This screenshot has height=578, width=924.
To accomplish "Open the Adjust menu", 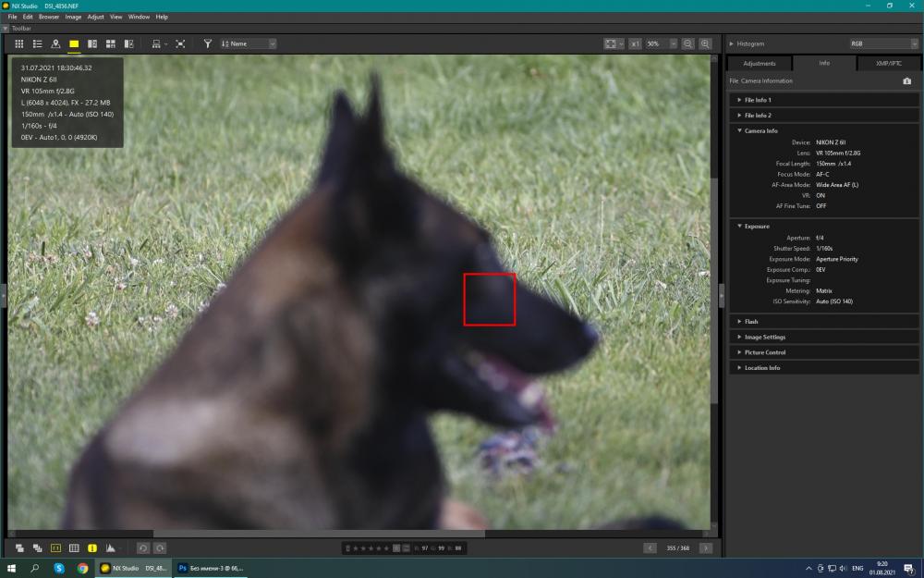I will 95,17.
